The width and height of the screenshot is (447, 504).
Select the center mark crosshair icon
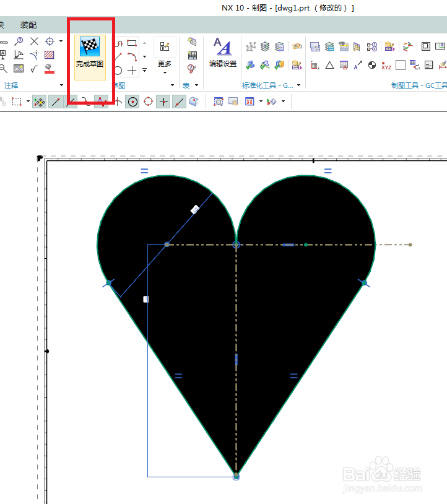50,41
